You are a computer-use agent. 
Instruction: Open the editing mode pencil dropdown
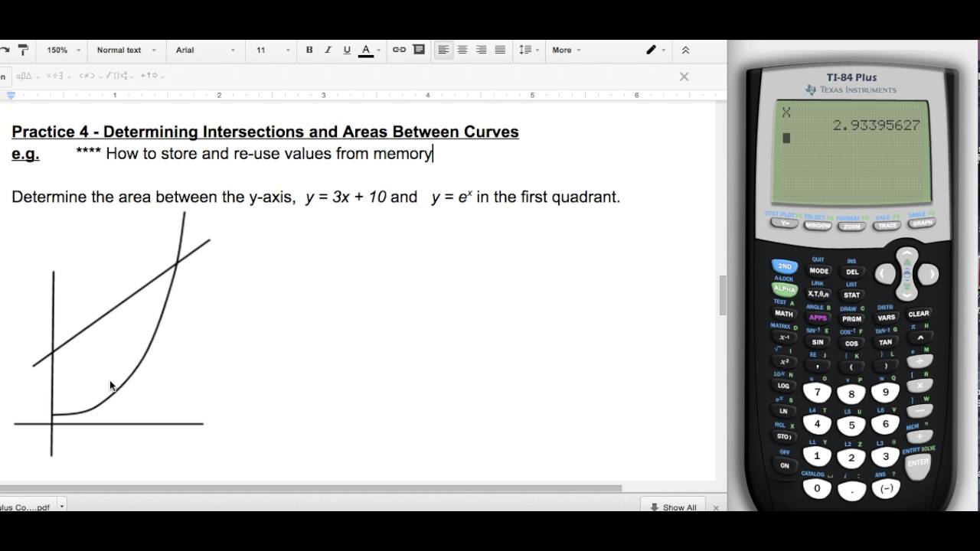pyautogui.click(x=655, y=50)
